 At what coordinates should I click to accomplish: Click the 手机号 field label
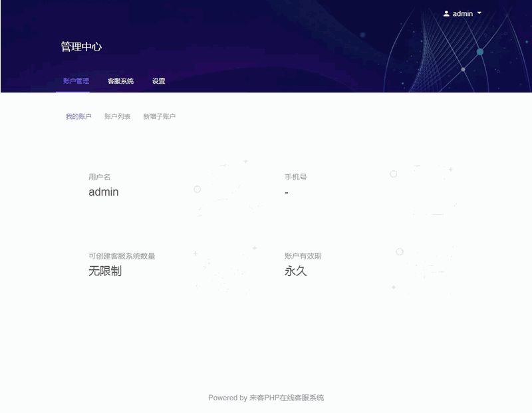click(295, 177)
